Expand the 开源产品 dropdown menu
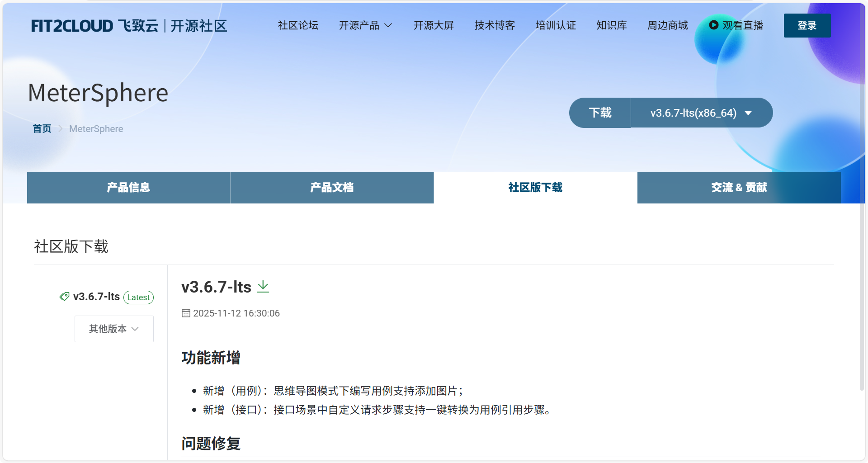The image size is (868, 463). (365, 25)
